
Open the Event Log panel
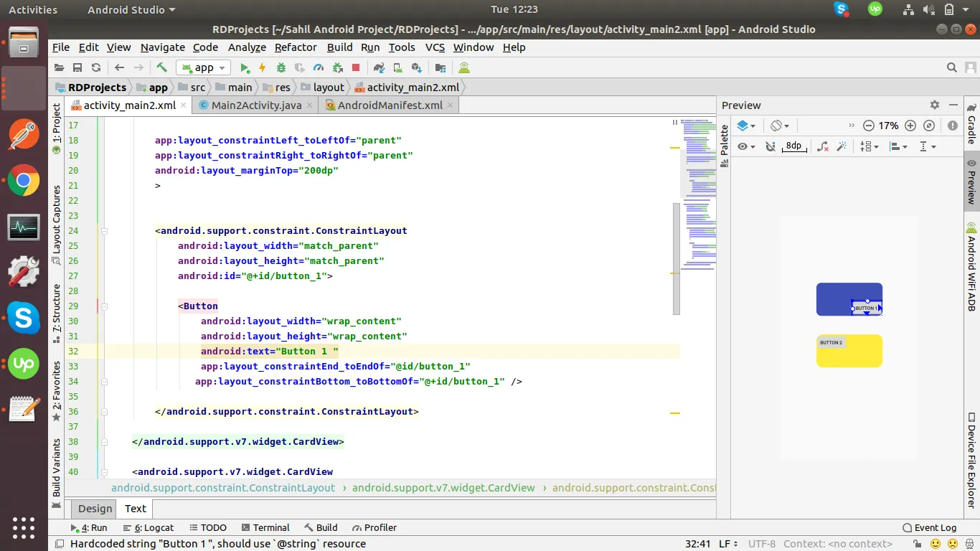coord(929,527)
